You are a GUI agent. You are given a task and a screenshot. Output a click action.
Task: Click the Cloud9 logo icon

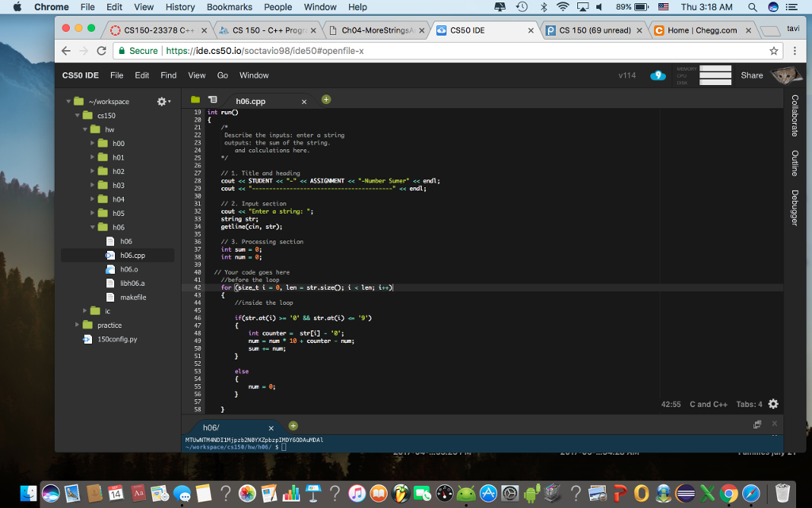click(657, 75)
